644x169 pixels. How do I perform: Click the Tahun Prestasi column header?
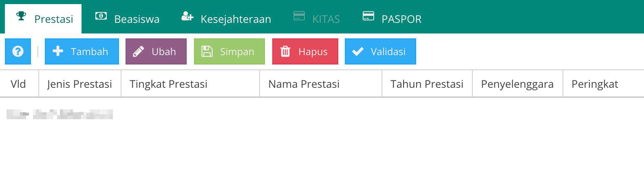(427, 84)
